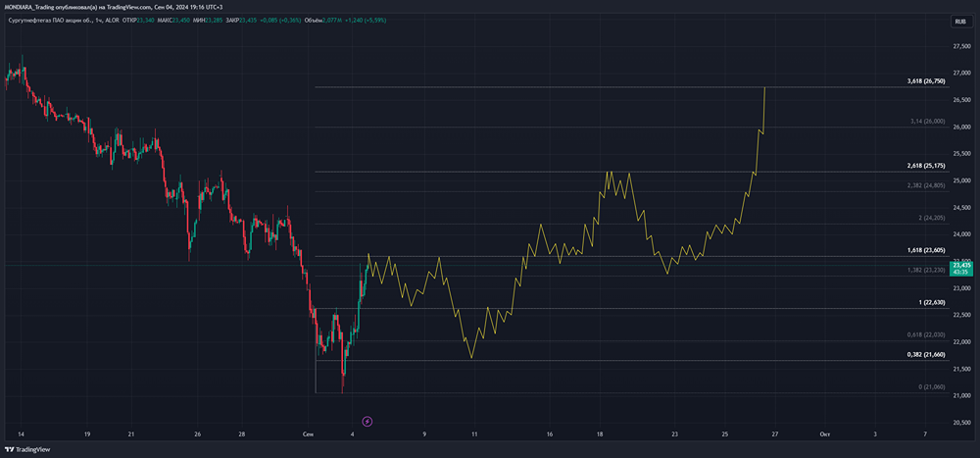This screenshot has width=980, height=458.
Task: Click the volume change +1,240 (+5,59%)
Action: pyautogui.click(x=366, y=20)
